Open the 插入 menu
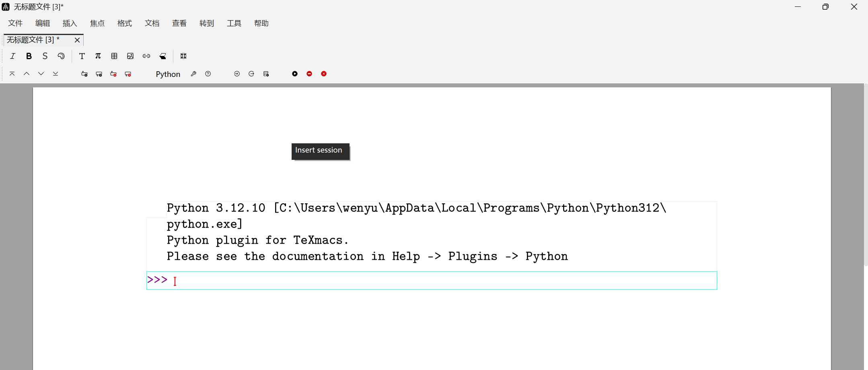This screenshot has height=370, width=868. pos(70,23)
